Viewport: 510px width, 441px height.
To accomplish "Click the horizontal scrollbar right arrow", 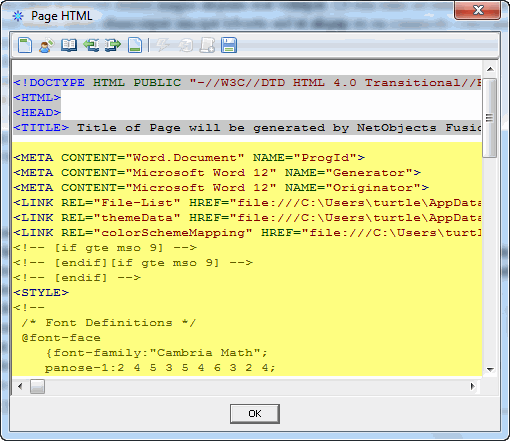I will tap(473, 387).
